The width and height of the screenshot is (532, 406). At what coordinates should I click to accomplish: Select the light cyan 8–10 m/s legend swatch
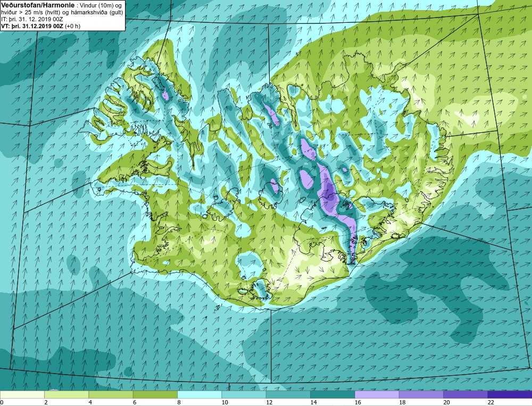pos(199,394)
